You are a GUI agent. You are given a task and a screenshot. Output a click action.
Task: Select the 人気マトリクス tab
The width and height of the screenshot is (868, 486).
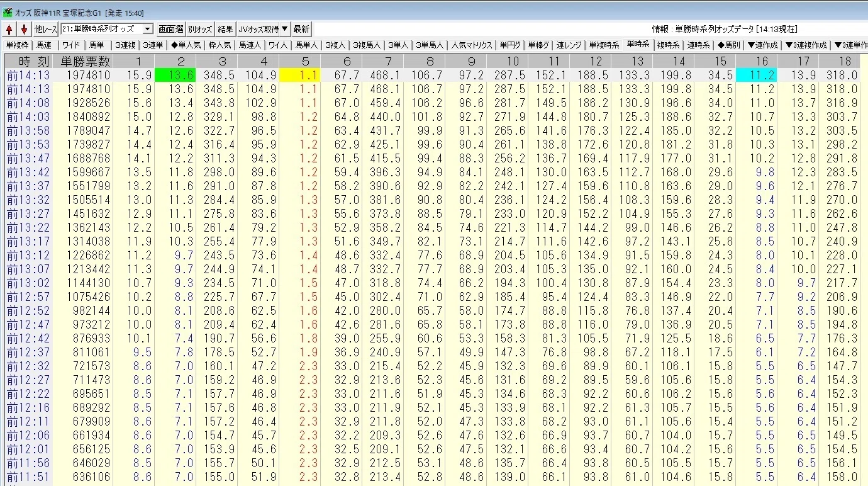[471, 45]
